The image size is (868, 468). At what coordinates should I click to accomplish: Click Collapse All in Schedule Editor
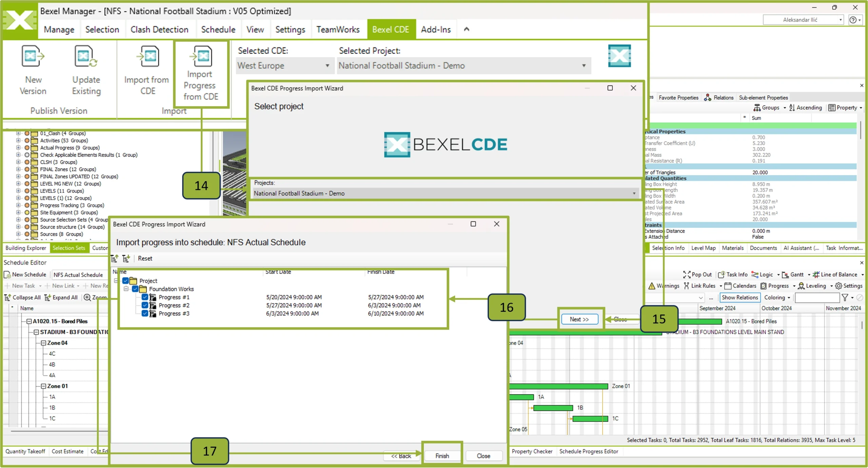point(22,297)
